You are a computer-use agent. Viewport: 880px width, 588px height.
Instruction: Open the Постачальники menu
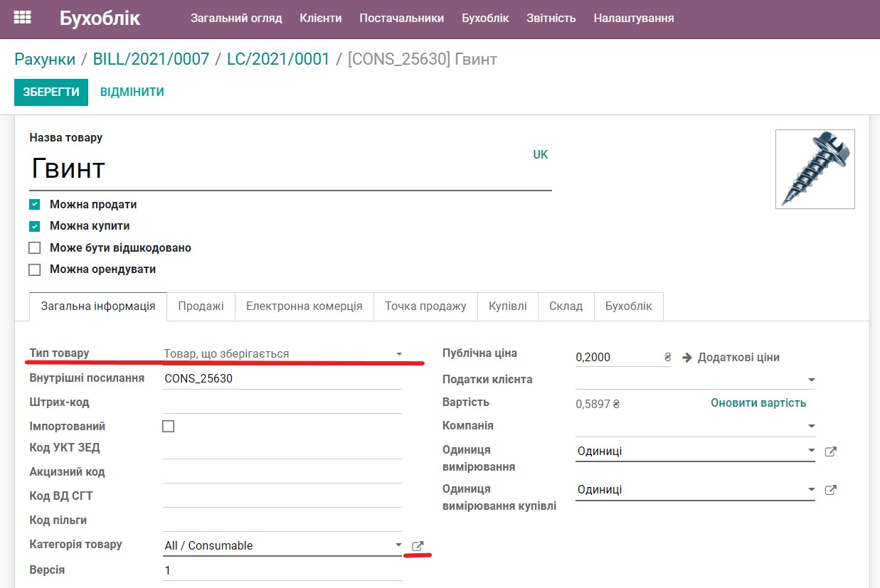(401, 18)
